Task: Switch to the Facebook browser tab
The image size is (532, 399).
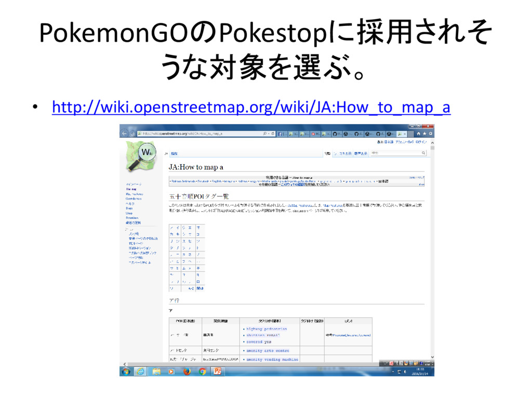Action: 282,134
